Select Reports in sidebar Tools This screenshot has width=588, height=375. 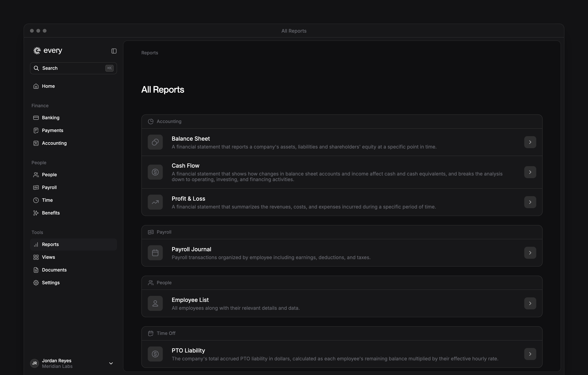click(x=73, y=244)
